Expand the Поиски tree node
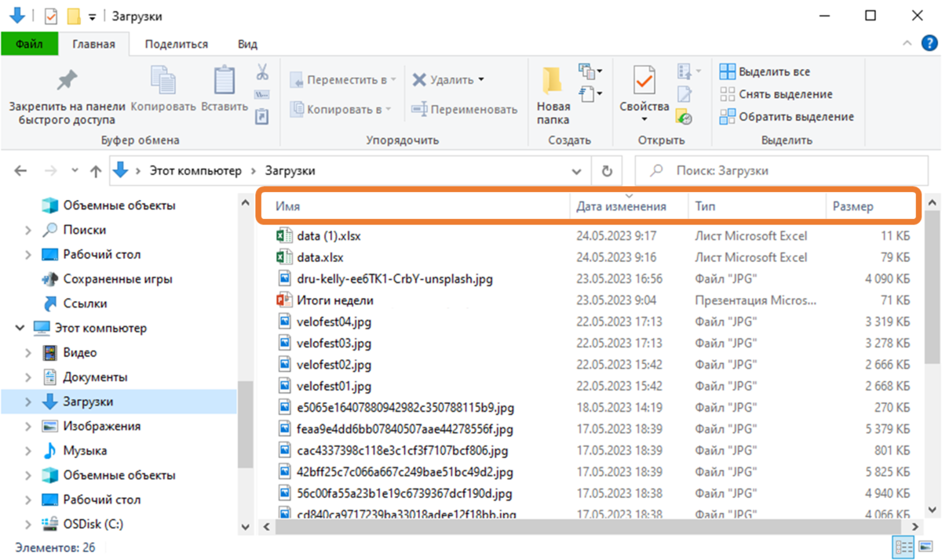Viewport: 942px width, 560px height. pos(28,231)
